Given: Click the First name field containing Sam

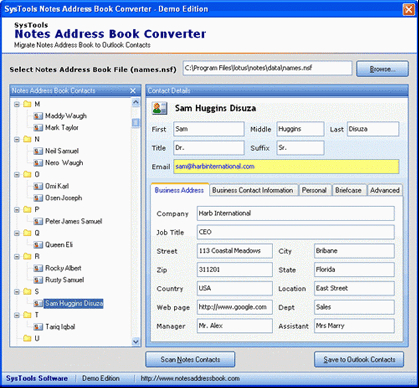Looking at the screenshot, I should pos(209,129).
